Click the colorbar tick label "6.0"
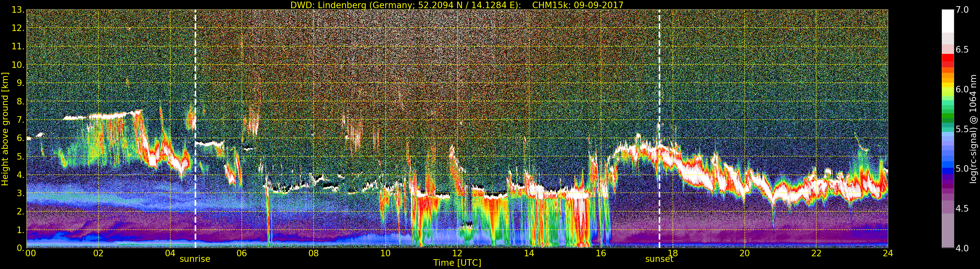 coord(962,89)
